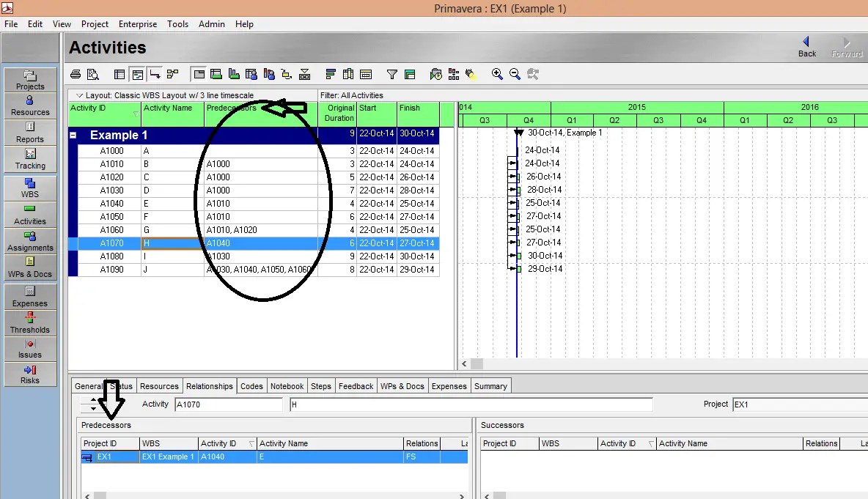868x499 pixels.
Task: Click the Project field EX1
Action: pyautogui.click(x=801, y=404)
